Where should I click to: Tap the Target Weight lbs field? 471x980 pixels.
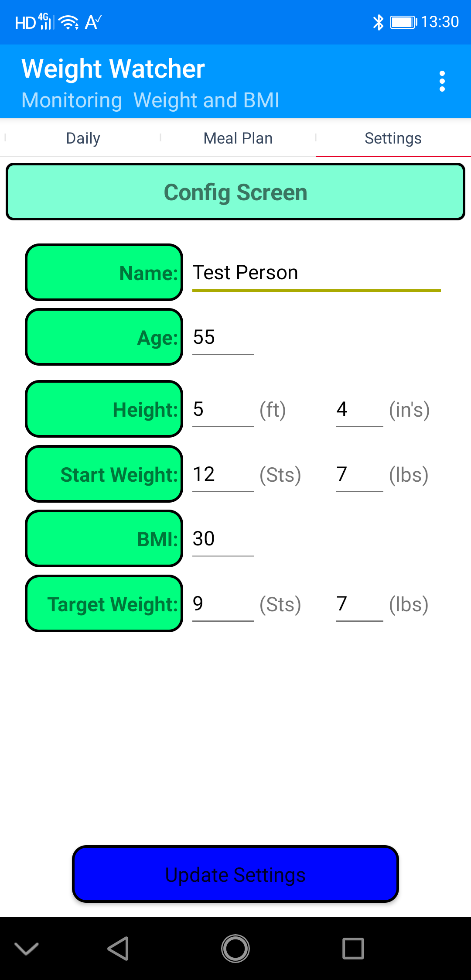click(359, 604)
